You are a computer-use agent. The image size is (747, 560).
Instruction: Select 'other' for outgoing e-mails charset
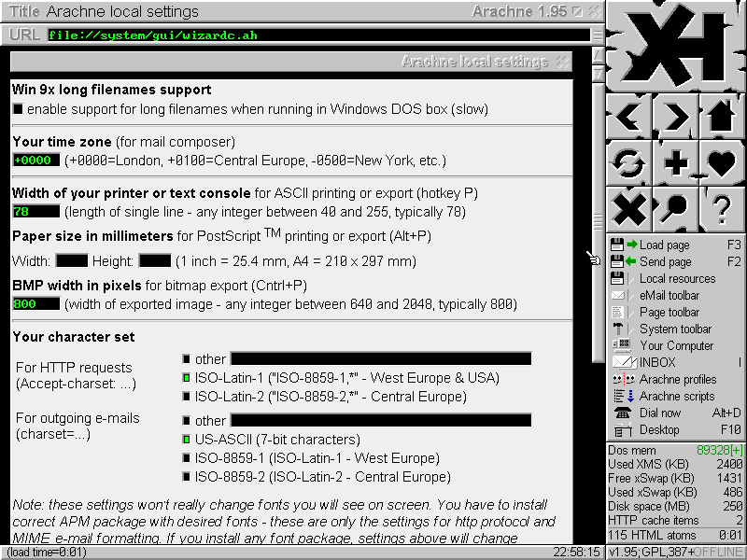click(x=186, y=421)
